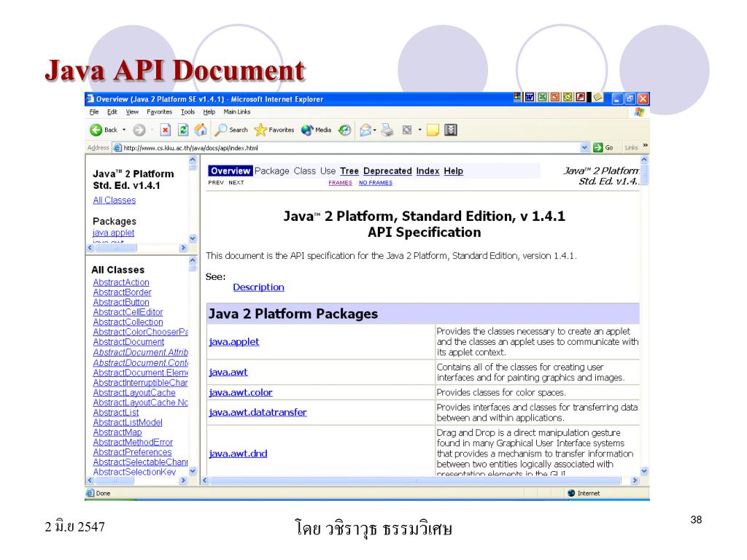Open java.applet in the left Packages list
Image resolution: width=747 pixels, height=560 pixels.
tap(113, 233)
